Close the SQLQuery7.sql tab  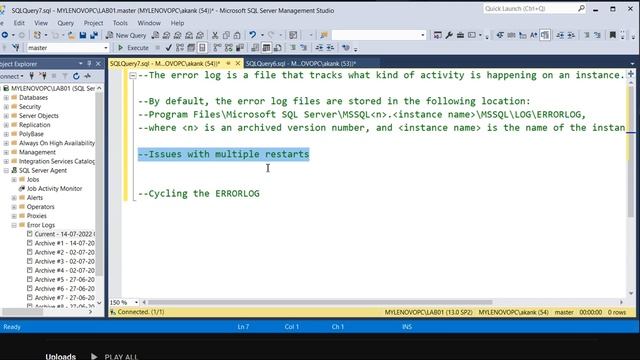238,63
